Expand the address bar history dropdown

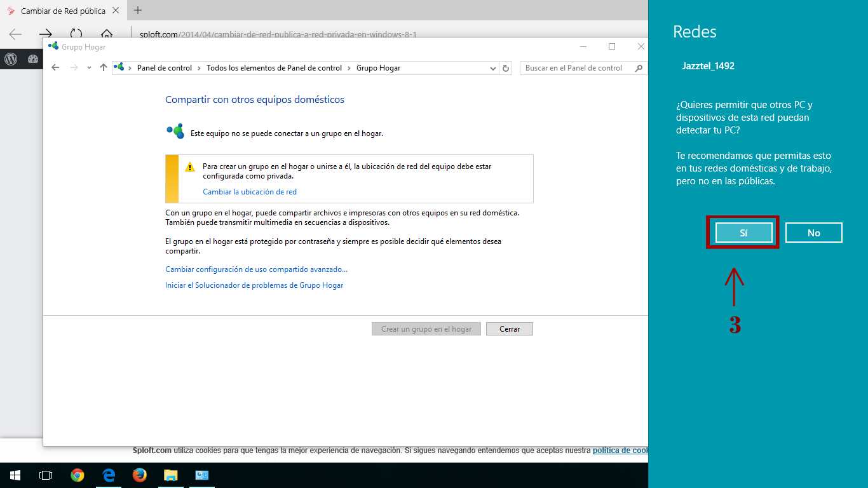[x=493, y=68]
